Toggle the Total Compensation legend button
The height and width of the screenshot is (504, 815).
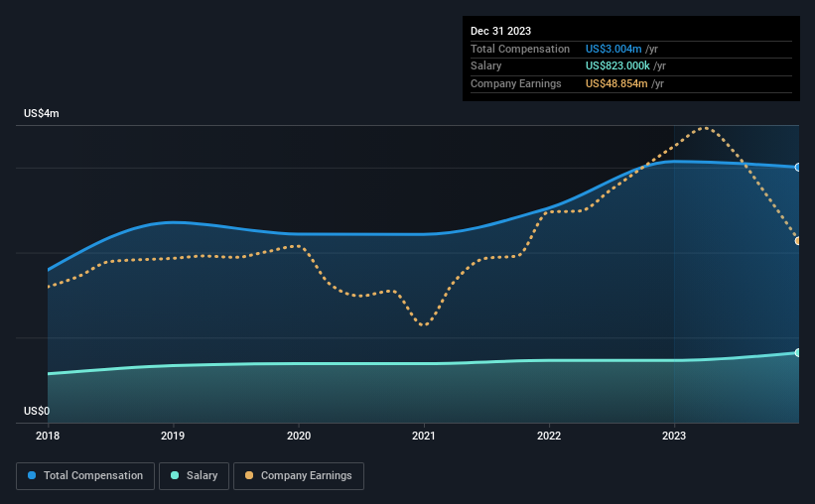(85, 476)
